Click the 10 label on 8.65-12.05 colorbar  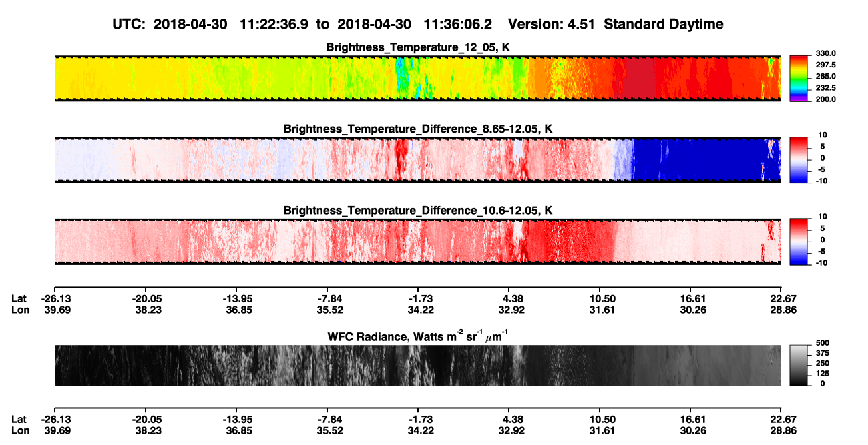pyautogui.click(x=822, y=135)
